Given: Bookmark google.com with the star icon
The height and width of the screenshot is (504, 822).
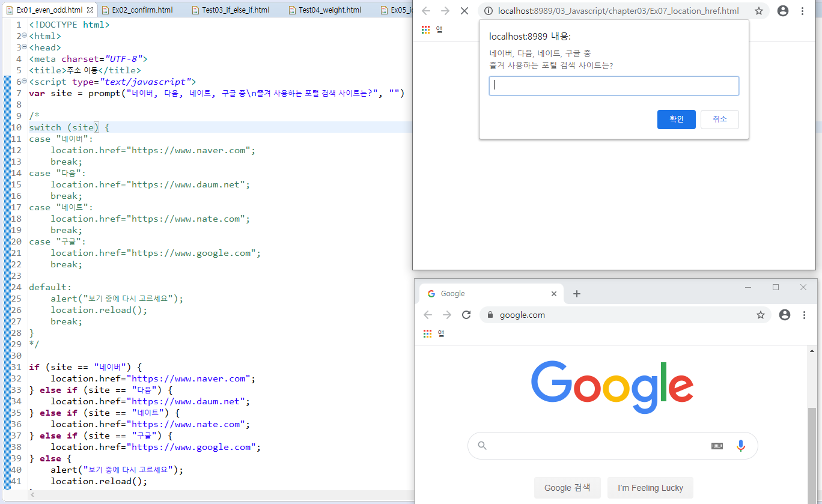Looking at the screenshot, I should pyautogui.click(x=761, y=315).
